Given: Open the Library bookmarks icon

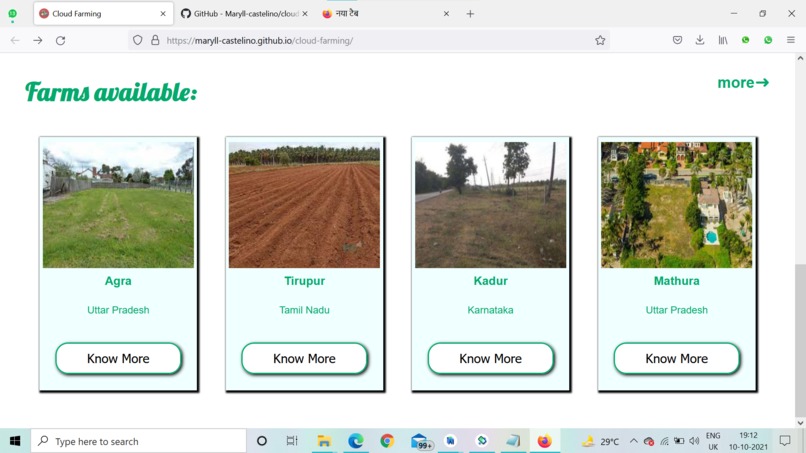Looking at the screenshot, I should [x=723, y=40].
